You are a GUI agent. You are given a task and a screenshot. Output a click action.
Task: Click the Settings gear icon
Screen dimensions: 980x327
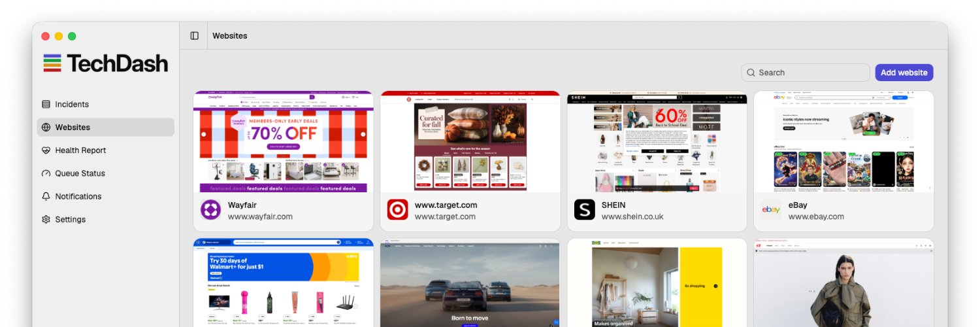tap(46, 219)
